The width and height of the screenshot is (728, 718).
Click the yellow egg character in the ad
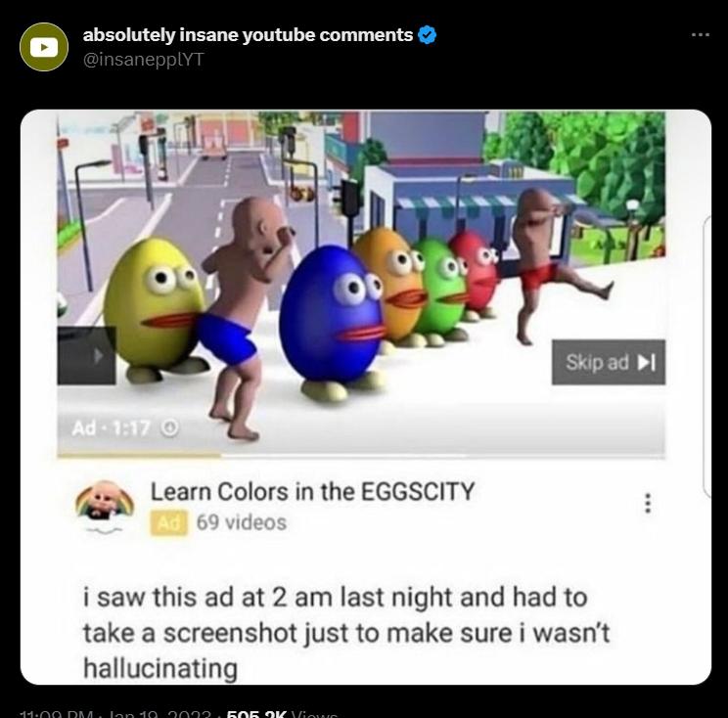coord(154,306)
